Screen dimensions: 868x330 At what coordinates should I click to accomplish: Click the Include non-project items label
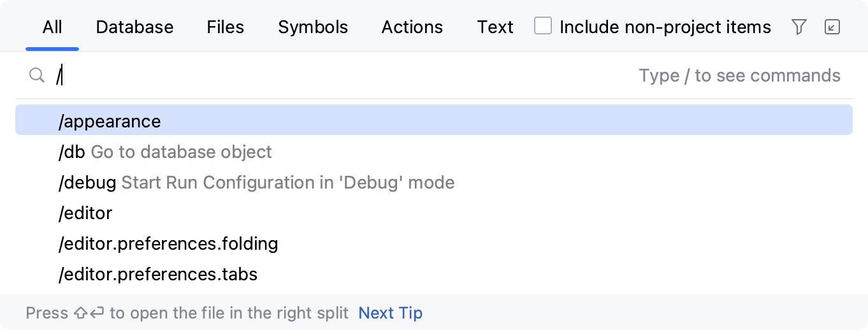point(665,27)
